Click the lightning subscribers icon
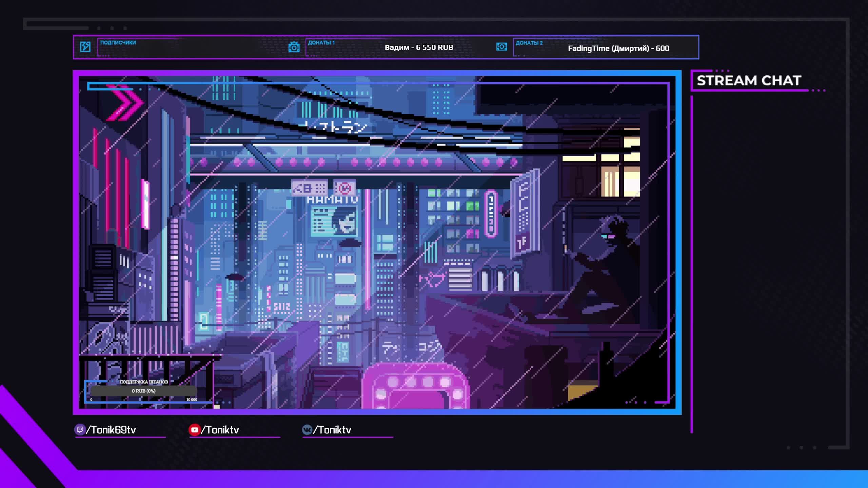 85,47
